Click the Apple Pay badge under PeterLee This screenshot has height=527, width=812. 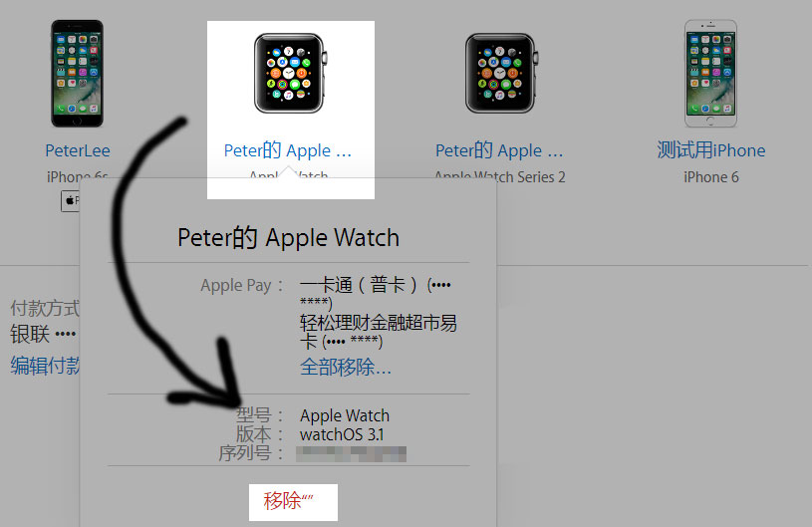[71, 201]
